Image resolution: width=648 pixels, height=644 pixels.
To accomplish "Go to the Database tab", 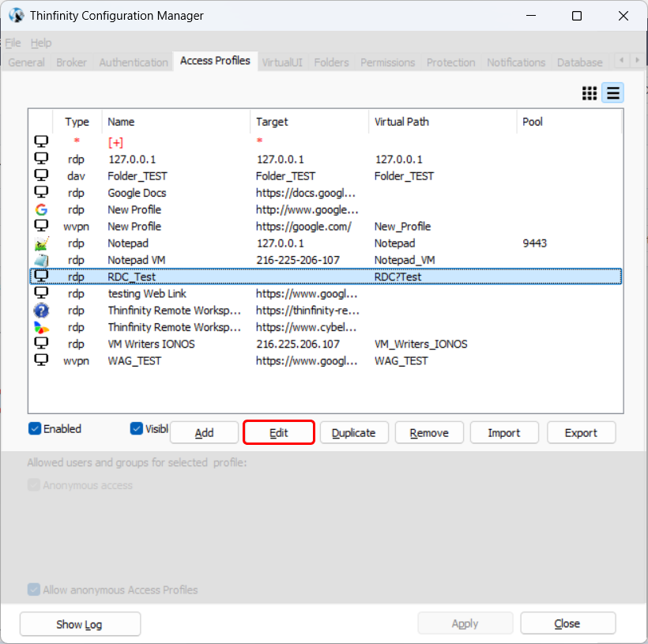I will click(x=580, y=62).
